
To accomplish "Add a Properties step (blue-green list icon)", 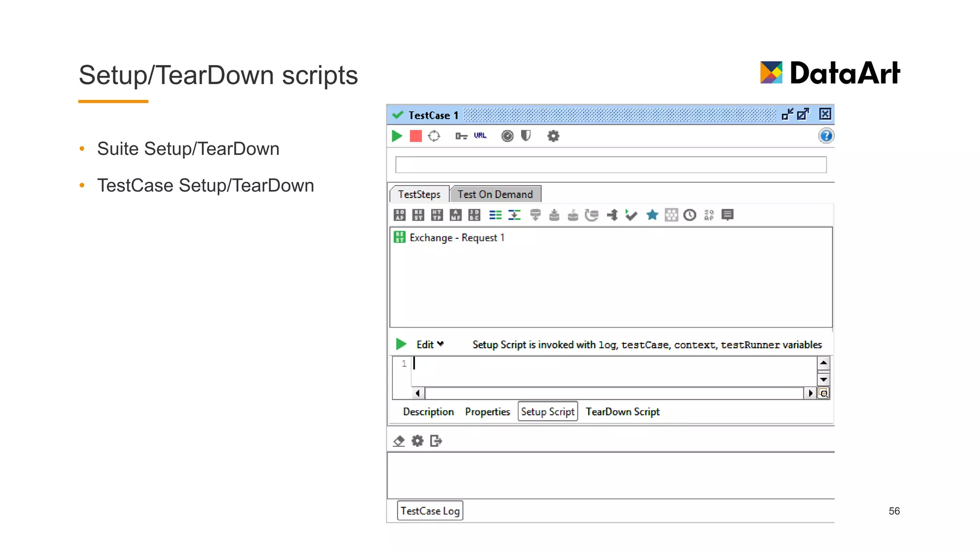I will point(495,215).
